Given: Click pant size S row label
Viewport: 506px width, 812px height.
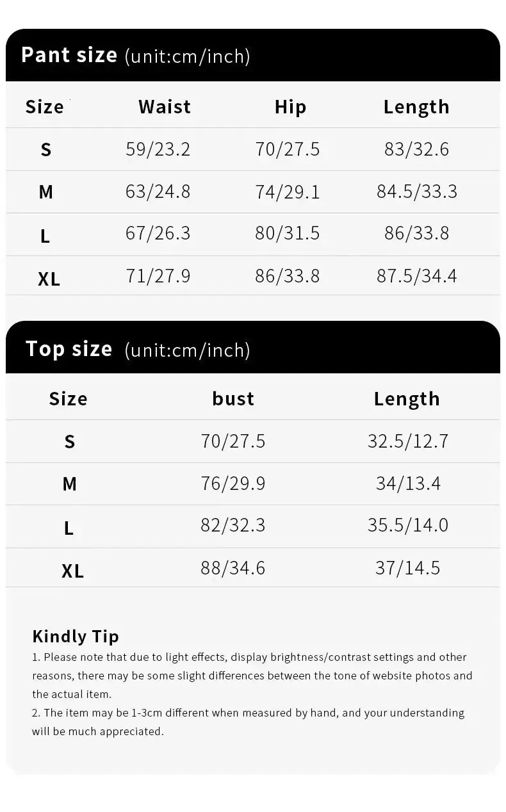Looking at the screenshot, I should click(x=45, y=150).
